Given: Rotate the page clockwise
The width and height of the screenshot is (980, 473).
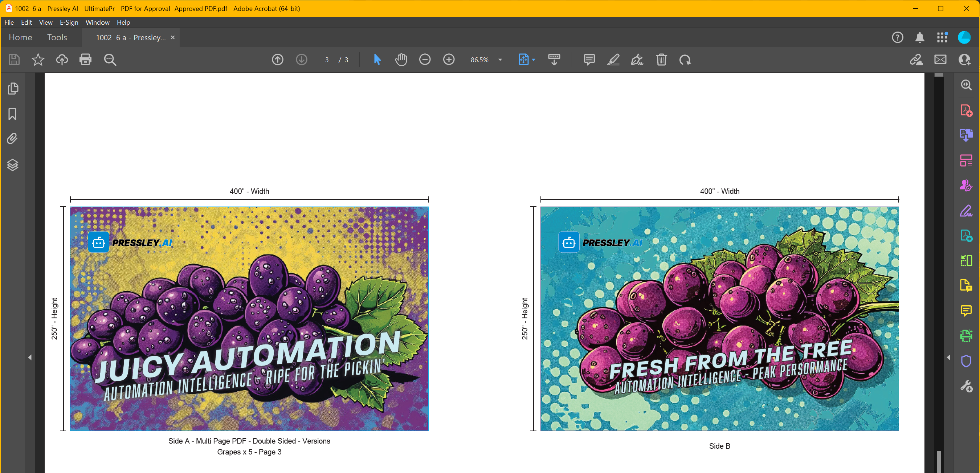Looking at the screenshot, I should [x=685, y=60].
